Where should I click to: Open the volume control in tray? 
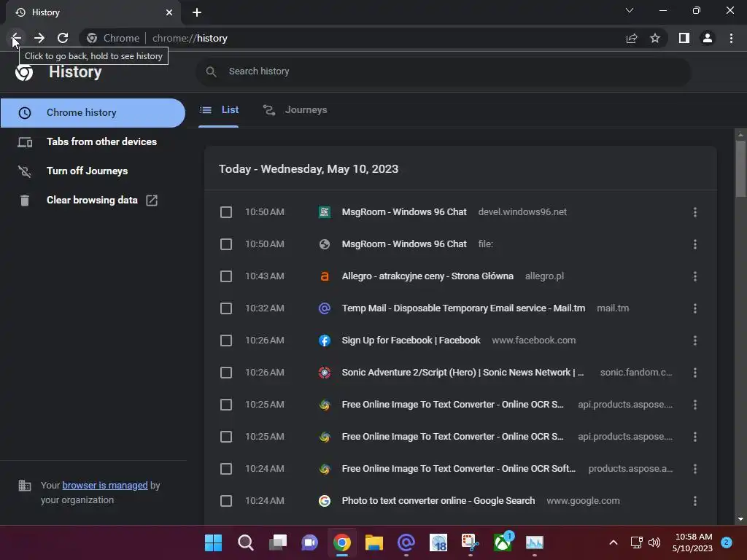(x=654, y=542)
